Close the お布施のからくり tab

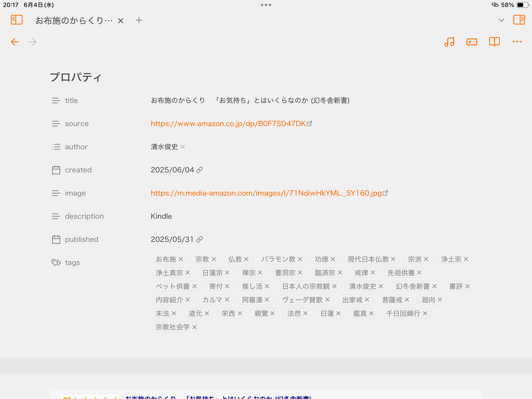tap(121, 21)
